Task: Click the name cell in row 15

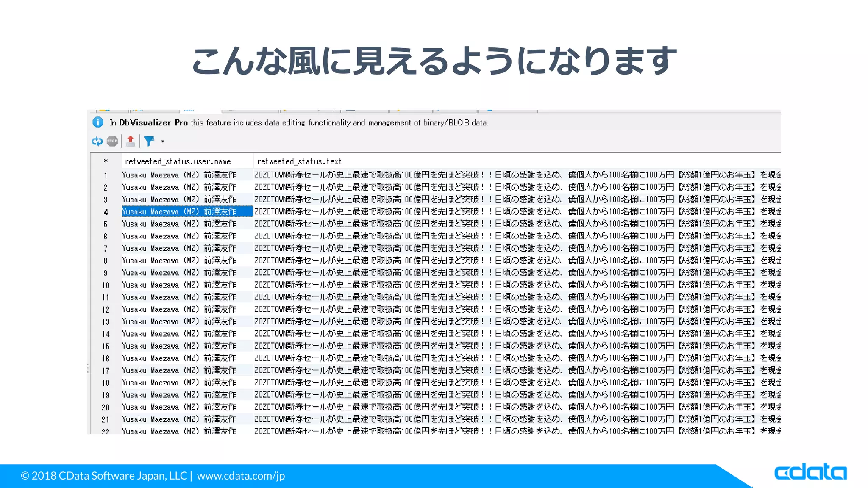Action: click(187, 346)
